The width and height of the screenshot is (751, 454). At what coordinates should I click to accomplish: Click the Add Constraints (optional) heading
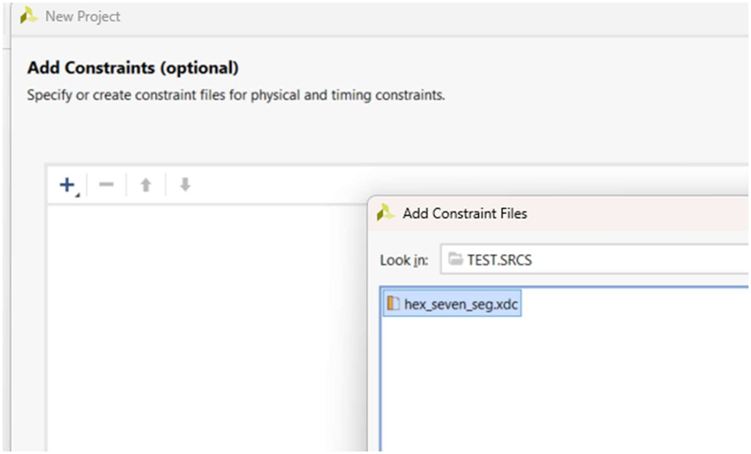pyautogui.click(x=132, y=69)
